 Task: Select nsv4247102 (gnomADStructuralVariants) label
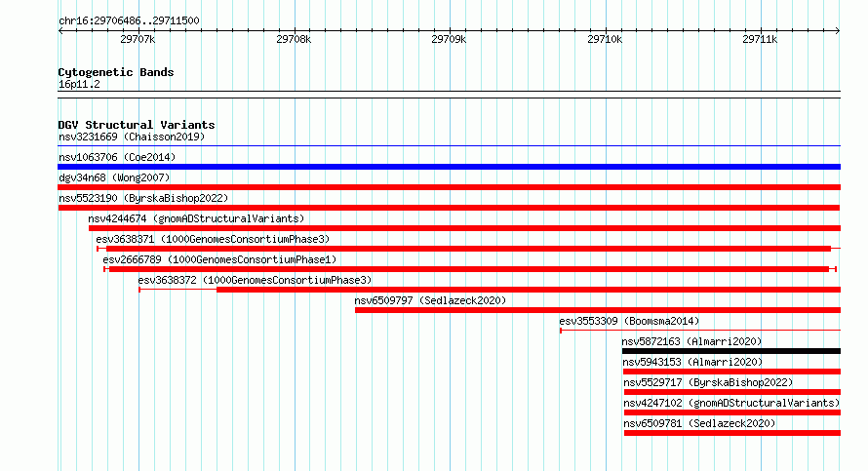731,403
